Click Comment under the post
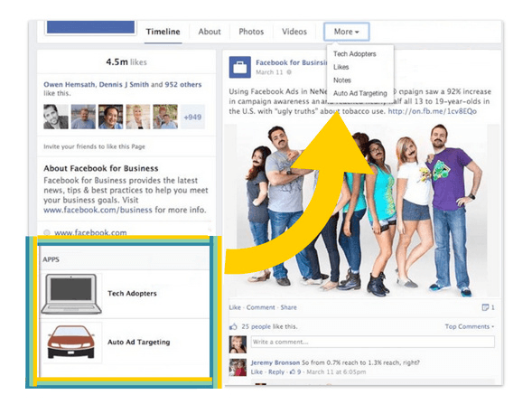 tap(260, 307)
